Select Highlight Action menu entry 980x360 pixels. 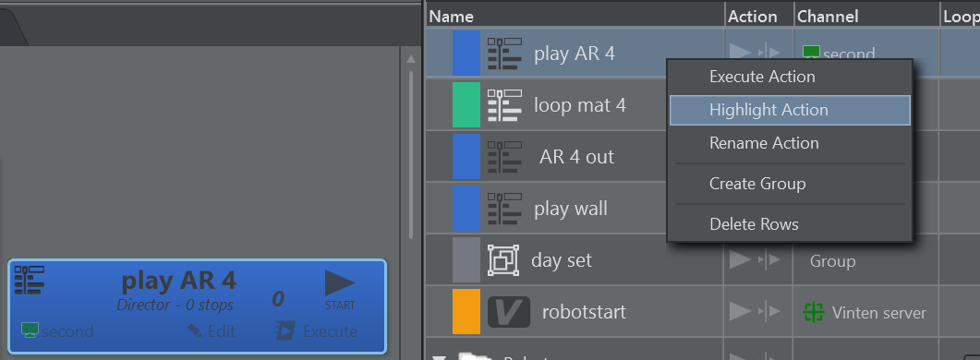coord(790,110)
